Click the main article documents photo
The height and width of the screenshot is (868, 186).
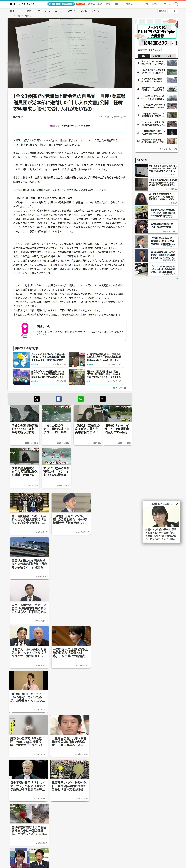pyautogui.click(x=70, y=53)
